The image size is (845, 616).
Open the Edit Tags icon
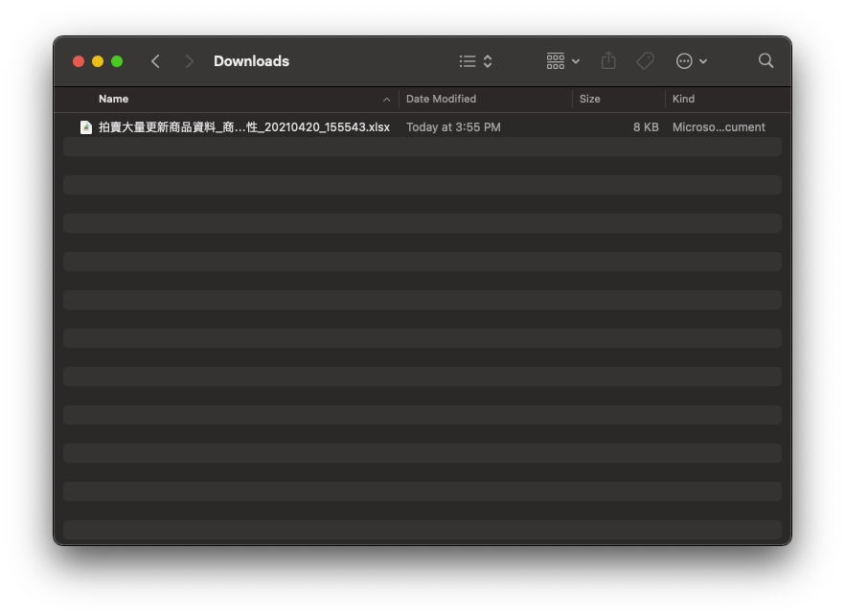[646, 61]
